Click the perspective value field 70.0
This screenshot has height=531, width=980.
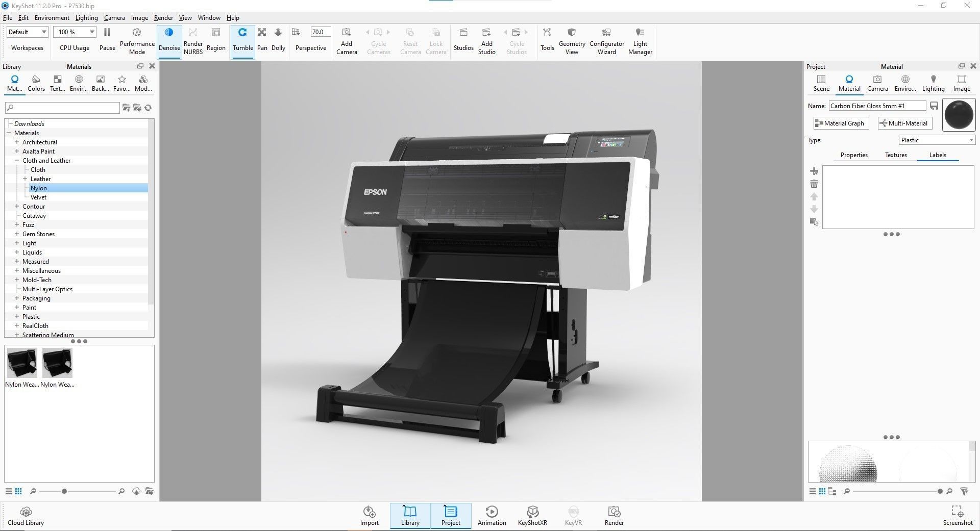tap(321, 32)
